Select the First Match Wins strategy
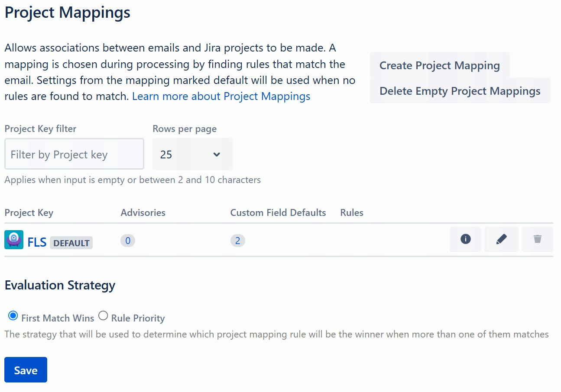 coord(13,315)
